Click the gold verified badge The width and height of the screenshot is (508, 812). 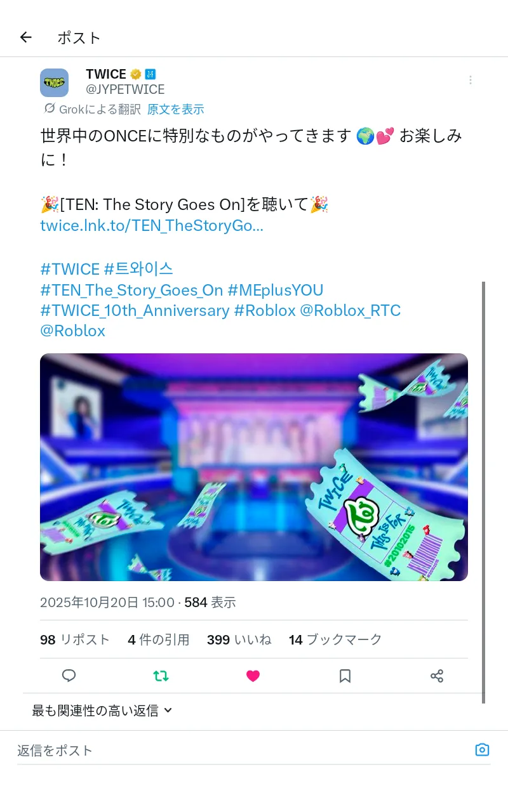click(136, 74)
